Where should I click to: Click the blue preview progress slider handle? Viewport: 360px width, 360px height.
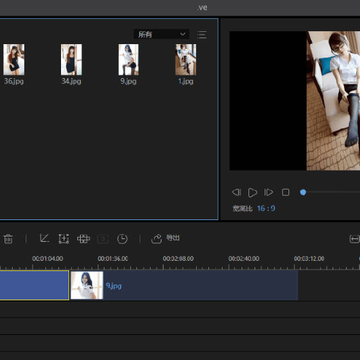(303, 192)
